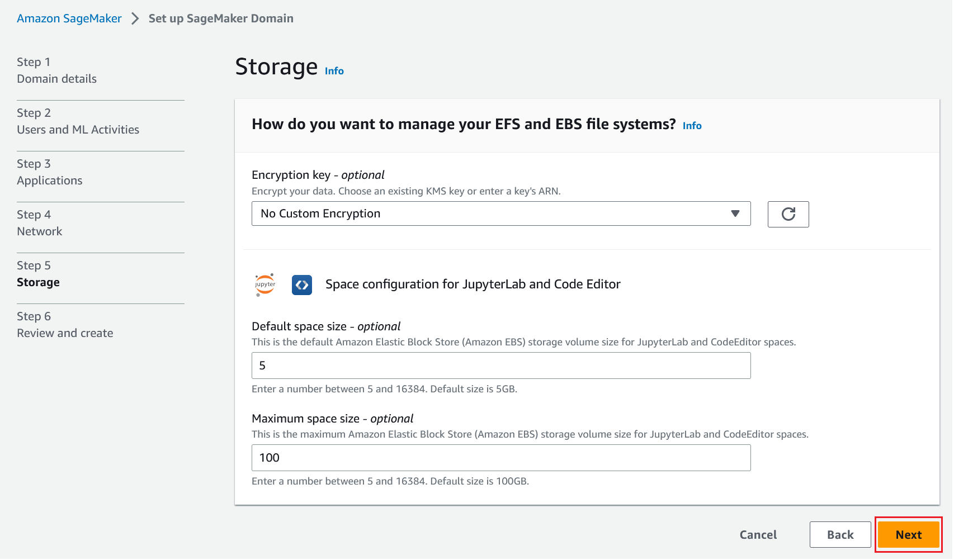The image size is (954, 560).
Task: Open Amazon SageMaker breadcrumb link
Action: [69, 18]
